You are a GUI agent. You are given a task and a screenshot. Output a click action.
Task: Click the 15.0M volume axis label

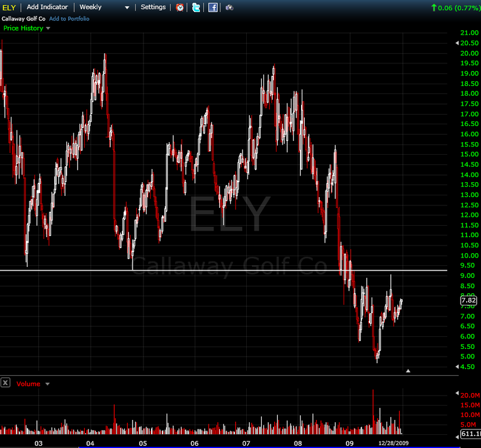[470, 405]
